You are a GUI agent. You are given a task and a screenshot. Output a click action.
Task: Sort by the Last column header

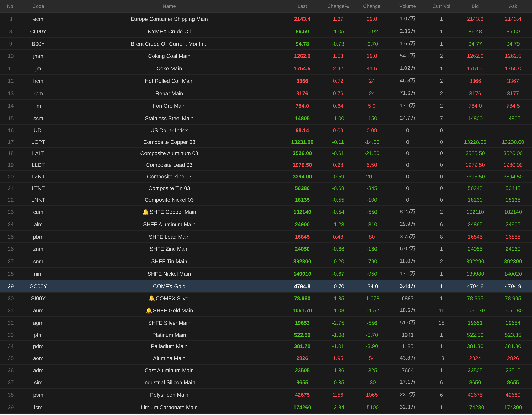(x=302, y=6)
